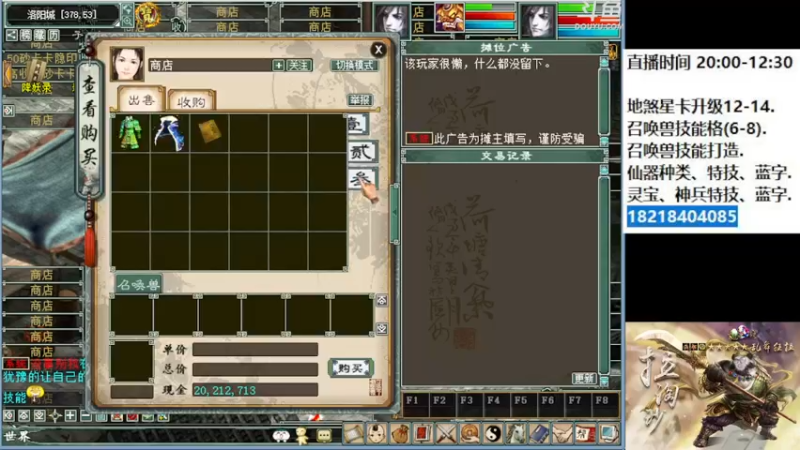Go to shop page 贰
This screenshot has width=800, height=450.
click(x=362, y=152)
